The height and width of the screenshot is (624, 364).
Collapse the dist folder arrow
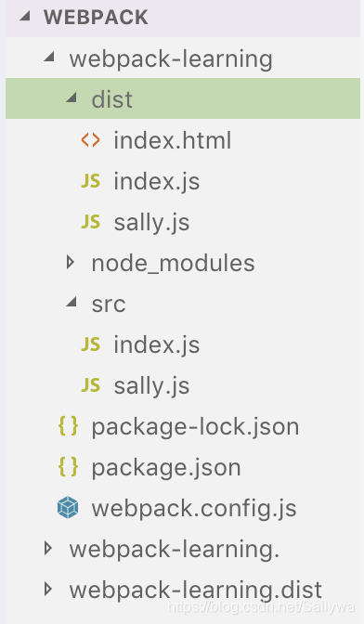(71, 98)
